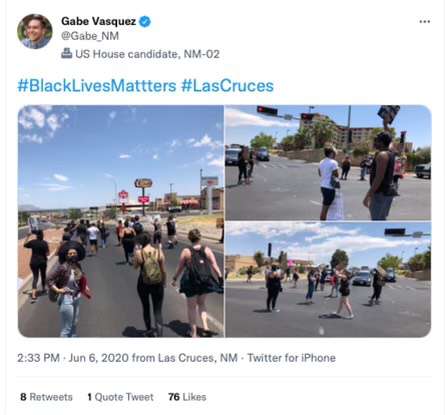Click the blue verified badge icon
The width and height of the screenshot is (445, 415).
pos(145,21)
